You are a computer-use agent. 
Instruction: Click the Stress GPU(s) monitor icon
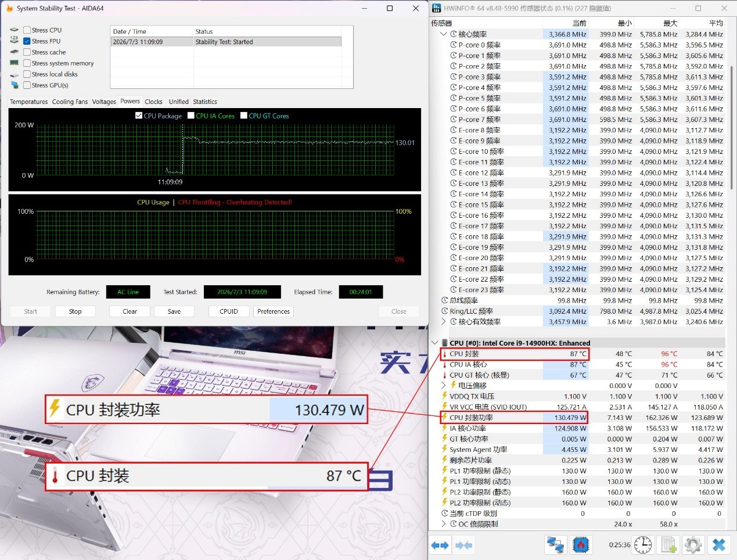tap(15, 85)
